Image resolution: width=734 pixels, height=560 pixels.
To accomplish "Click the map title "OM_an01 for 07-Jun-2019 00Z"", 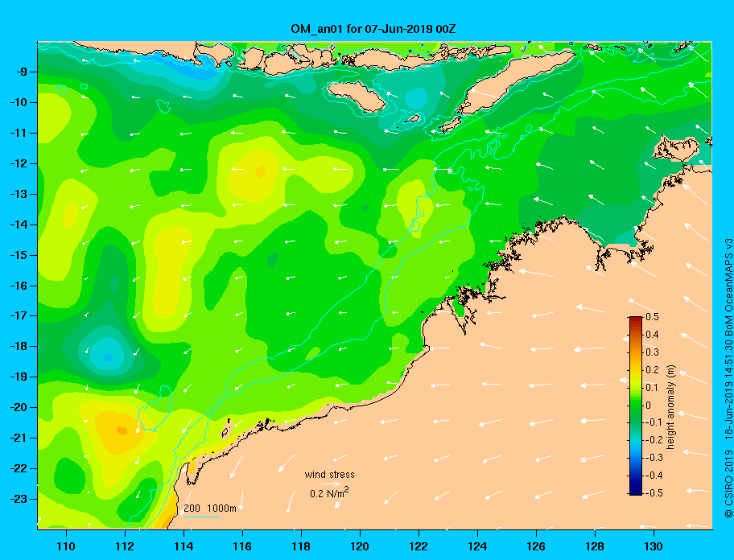I will (x=373, y=29).
